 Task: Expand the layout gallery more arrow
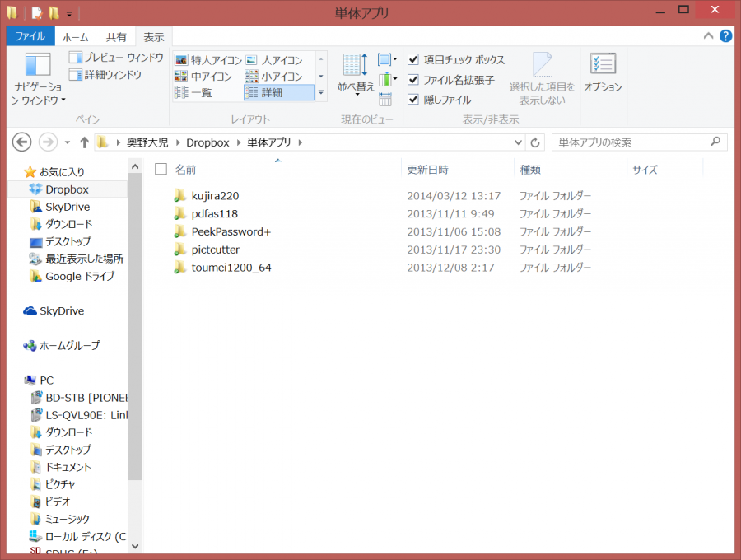pos(321,92)
